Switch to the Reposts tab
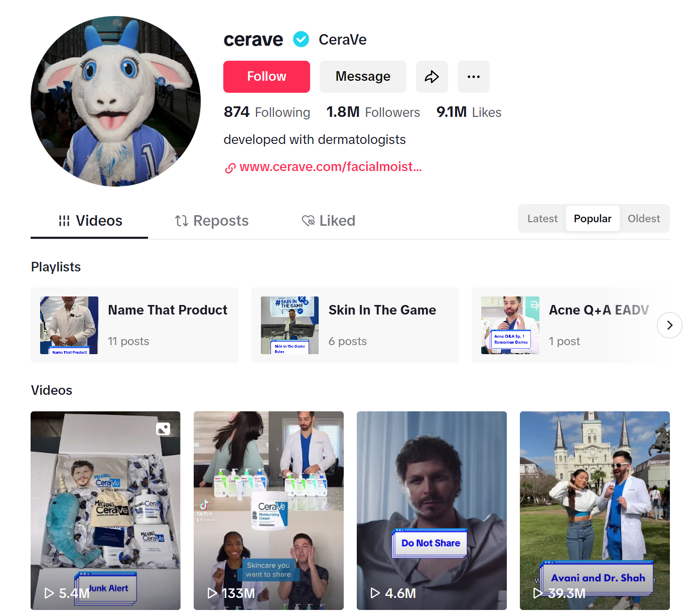Screen dimensions: 695x616 coord(211,221)
